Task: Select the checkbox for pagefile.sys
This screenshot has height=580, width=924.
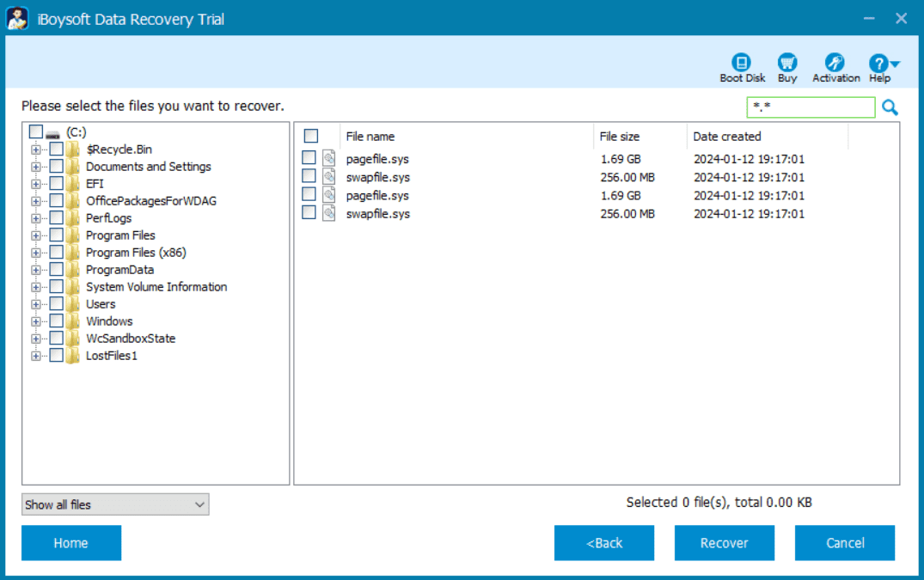Action: tap(309, 158)
